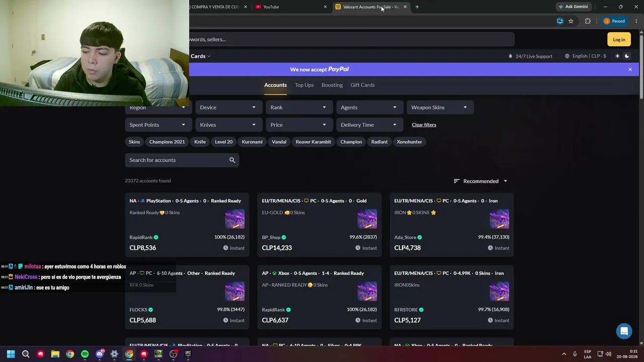This screenshot has width=644, height=362.
Task: Expand the Price filter dropdown
Action: pyautogui.click(x=299, y=125)
